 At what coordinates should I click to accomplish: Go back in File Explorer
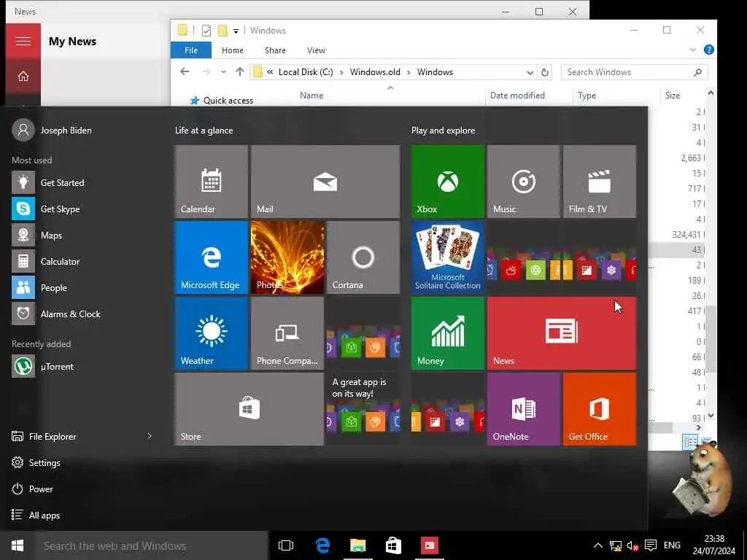(x=185, y=72)
